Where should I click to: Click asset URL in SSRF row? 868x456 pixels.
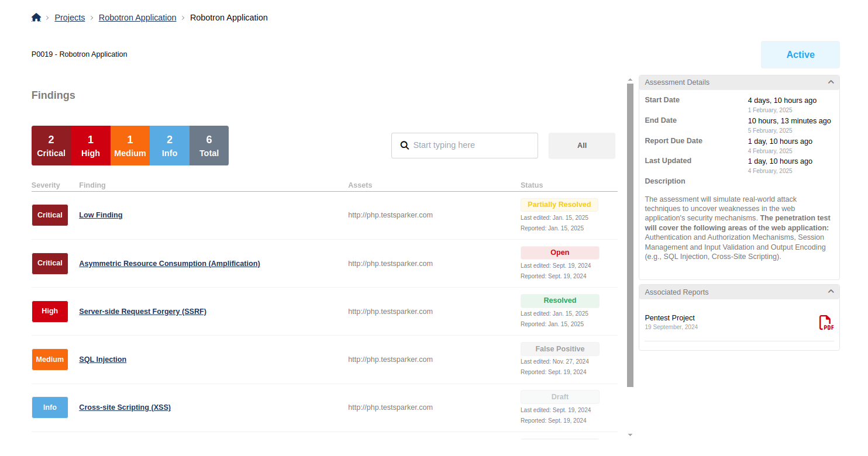pyautogui.click(x=390, y=312)
